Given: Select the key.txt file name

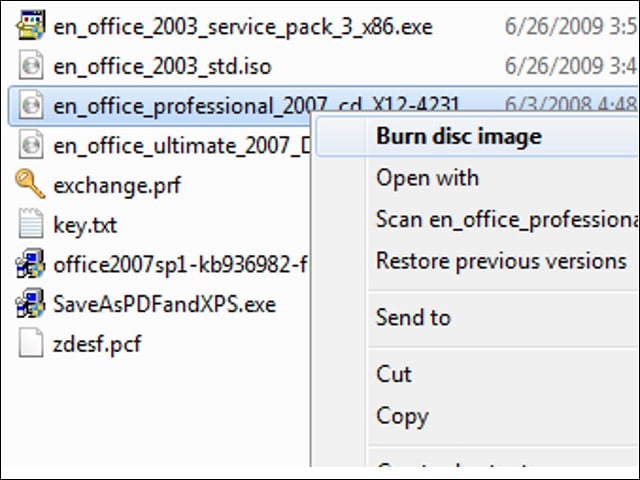Looking at the screenshot, I should [85, 224].
